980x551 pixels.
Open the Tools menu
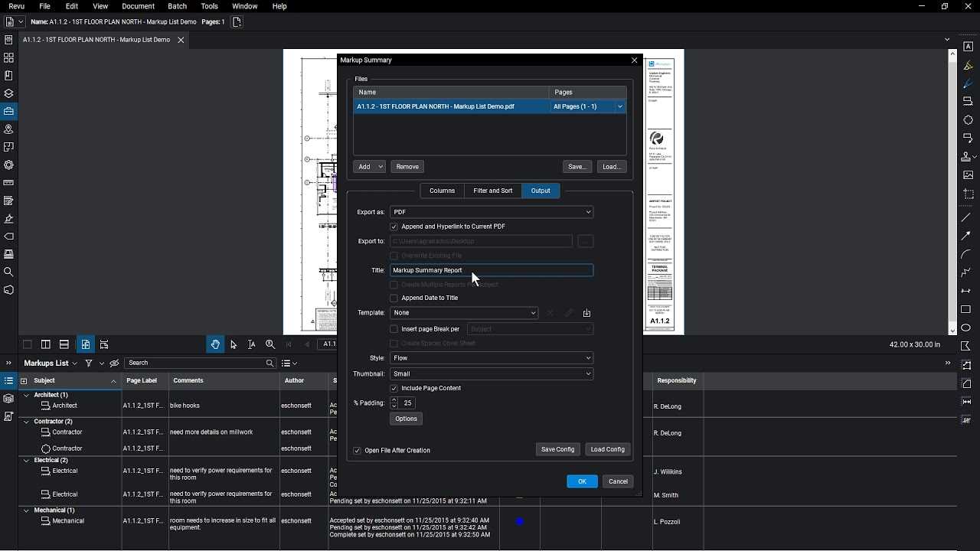tap(209, 6)
